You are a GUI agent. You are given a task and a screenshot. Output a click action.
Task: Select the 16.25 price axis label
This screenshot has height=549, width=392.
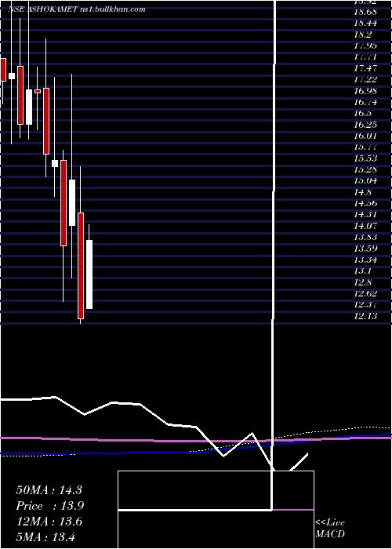[x=365, y=125]
